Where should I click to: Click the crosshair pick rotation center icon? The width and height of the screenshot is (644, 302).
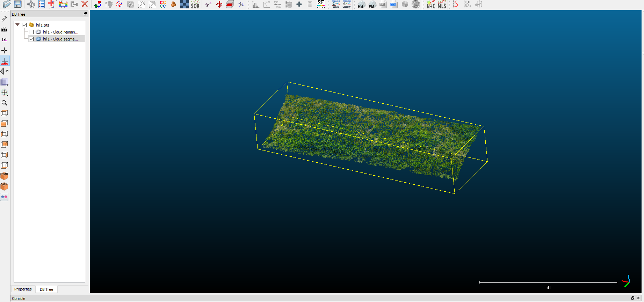pos(5,50)
